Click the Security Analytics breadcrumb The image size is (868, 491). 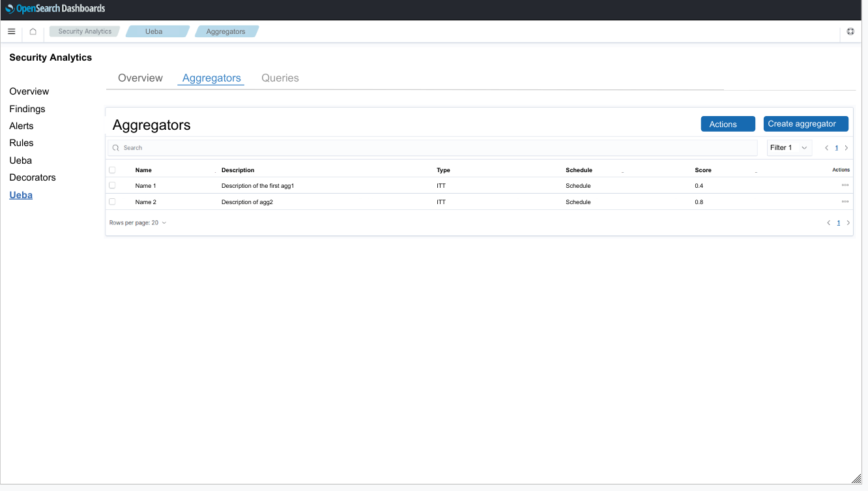pos(84,31)
